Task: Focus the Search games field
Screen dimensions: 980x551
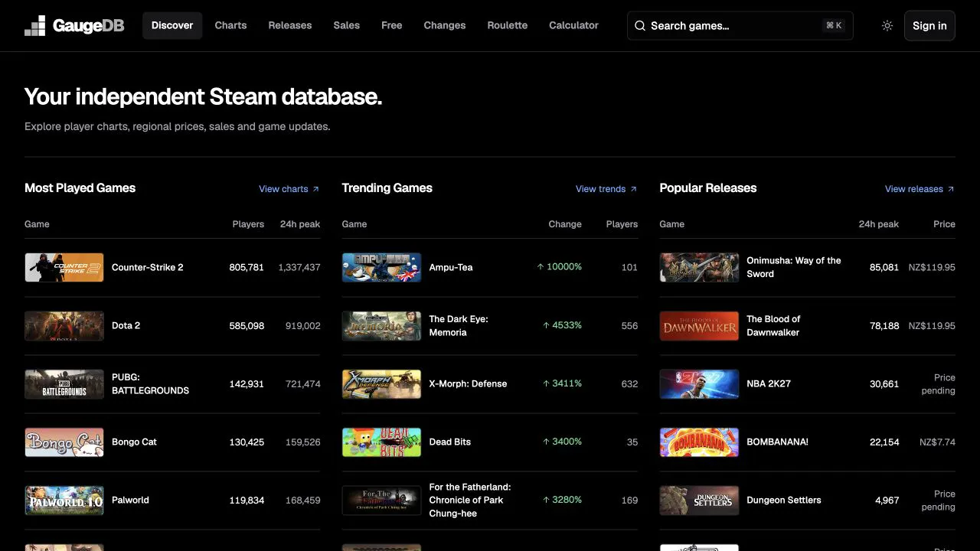Action: pyautogui.click(x=740, y=25)
